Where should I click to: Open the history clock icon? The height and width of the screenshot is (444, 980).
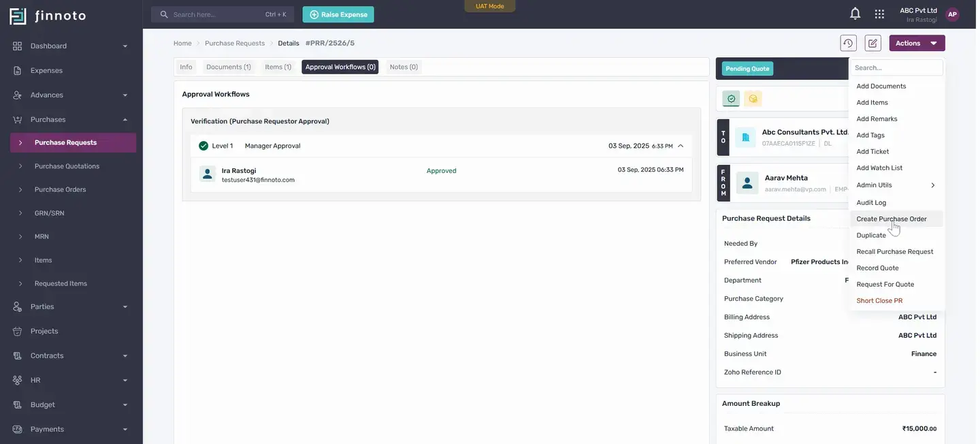pos(848,43)
